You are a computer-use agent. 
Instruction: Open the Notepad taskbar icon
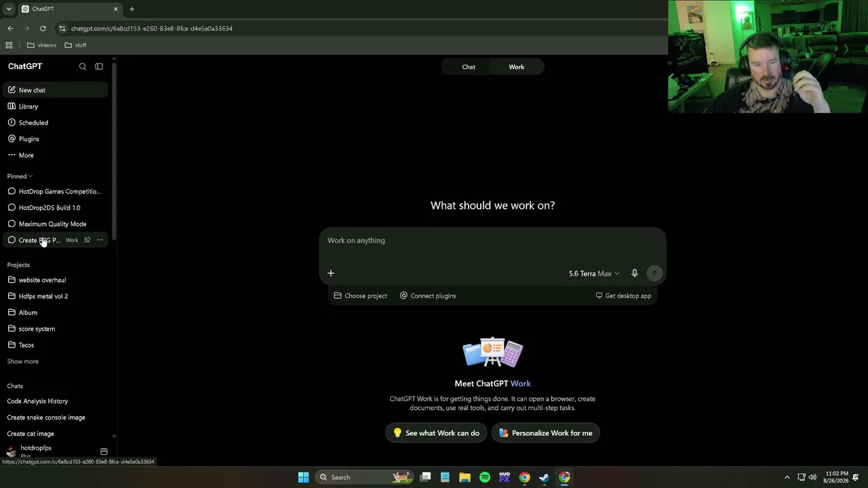(x=445, y=477)
